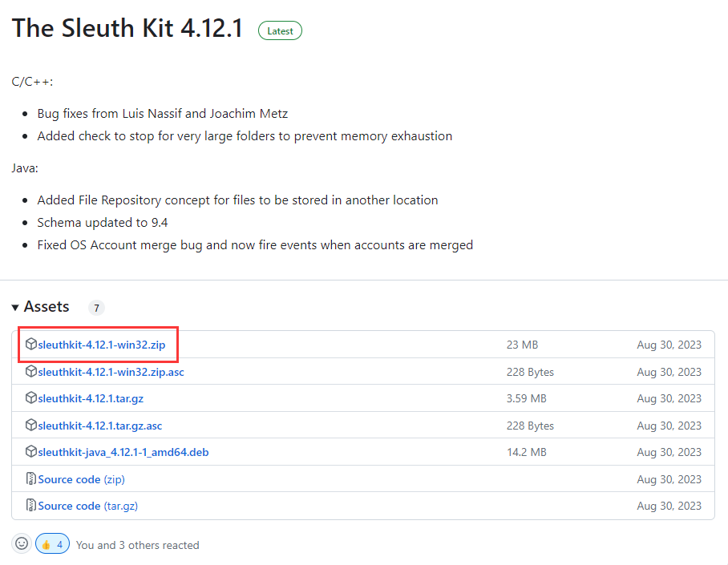The height and width of the screenshot is (565, 728).
Task: Click The Sleuth Kit 4.12.1 title
Action: 127,29
